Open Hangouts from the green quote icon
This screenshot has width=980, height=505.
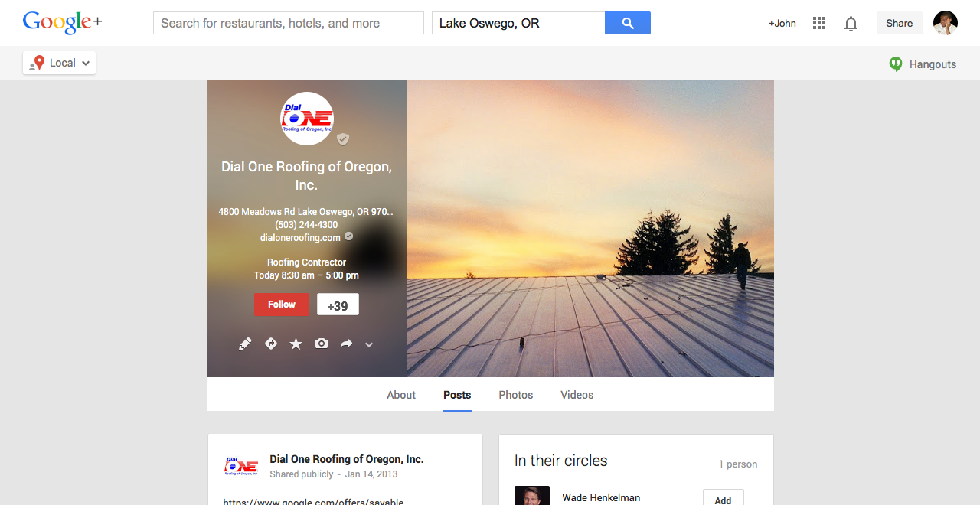tap(896, 64)
